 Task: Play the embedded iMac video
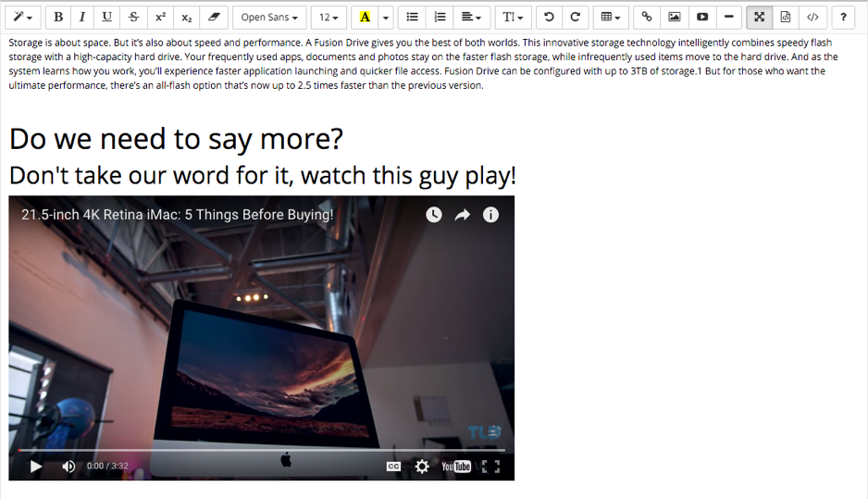pyautogui.click(x=36, y=467)
